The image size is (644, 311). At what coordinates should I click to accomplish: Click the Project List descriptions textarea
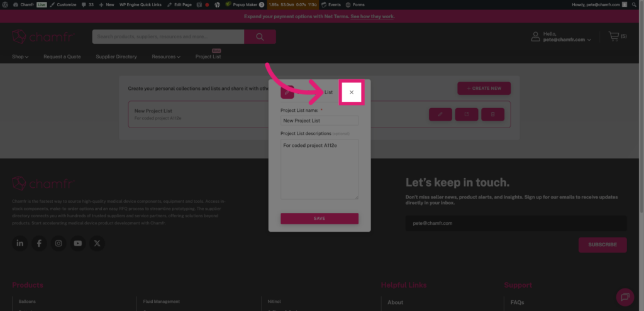pos(319,170)
